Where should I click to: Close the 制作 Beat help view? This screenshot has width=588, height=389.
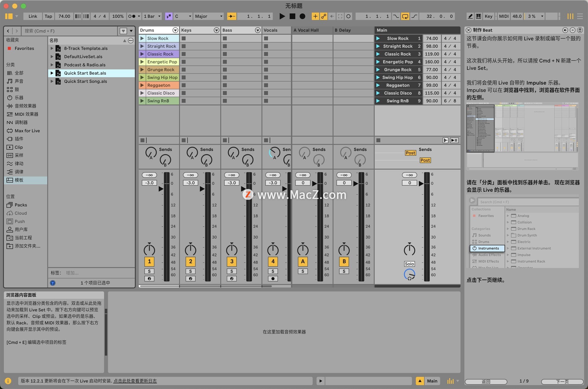click(x=469, y=30)
